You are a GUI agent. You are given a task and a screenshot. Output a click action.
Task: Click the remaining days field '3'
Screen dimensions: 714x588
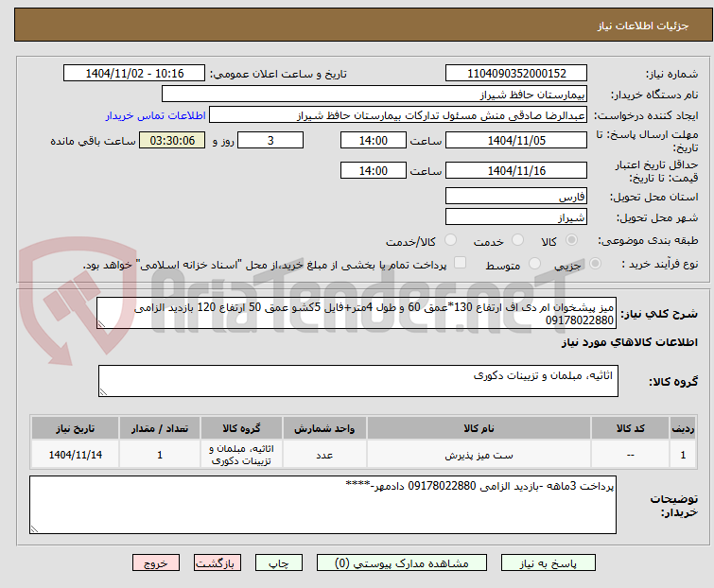270,140
